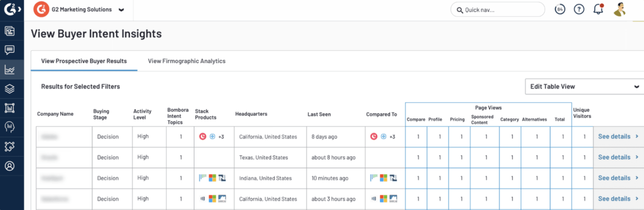Select the blurred company name in the Texas row

click(x=49, y=157)
